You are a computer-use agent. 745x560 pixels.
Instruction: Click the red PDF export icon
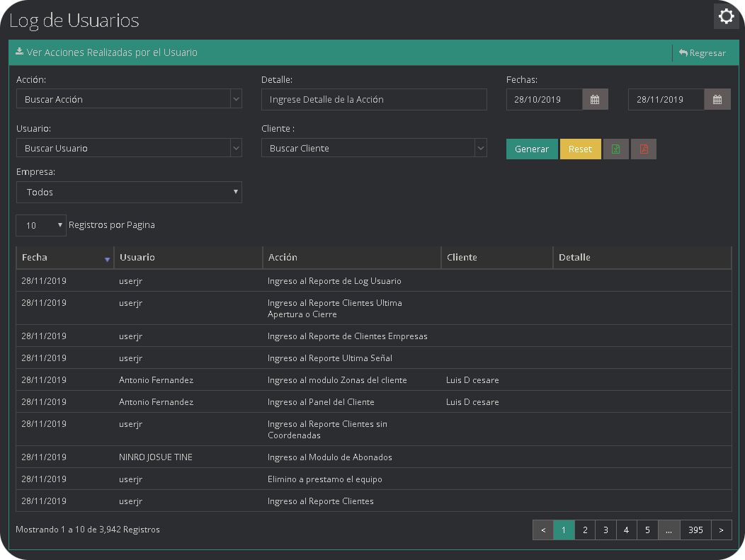click(x=643, y=149)
